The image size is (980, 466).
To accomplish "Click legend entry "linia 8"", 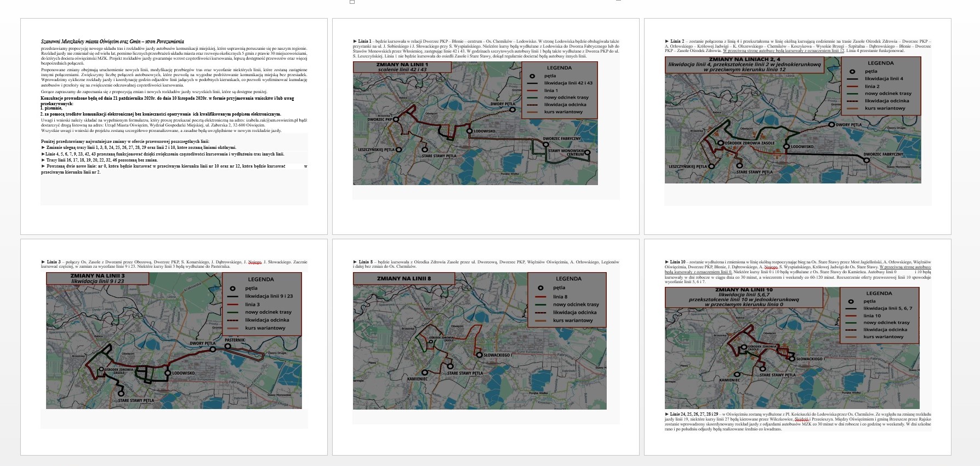I will click(560, 296).
